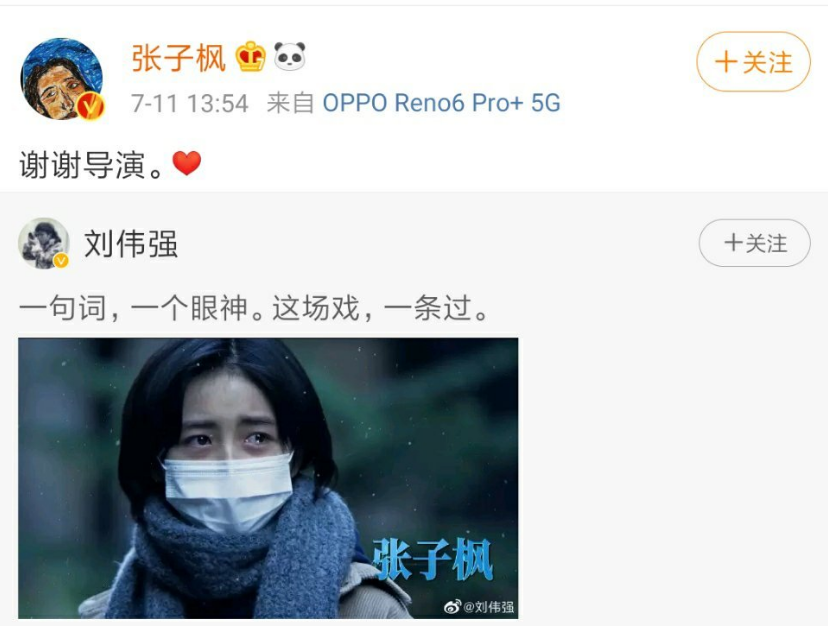
Task: Click the orange verified badge on 张子枫's avatar
Action: [90, 106]
